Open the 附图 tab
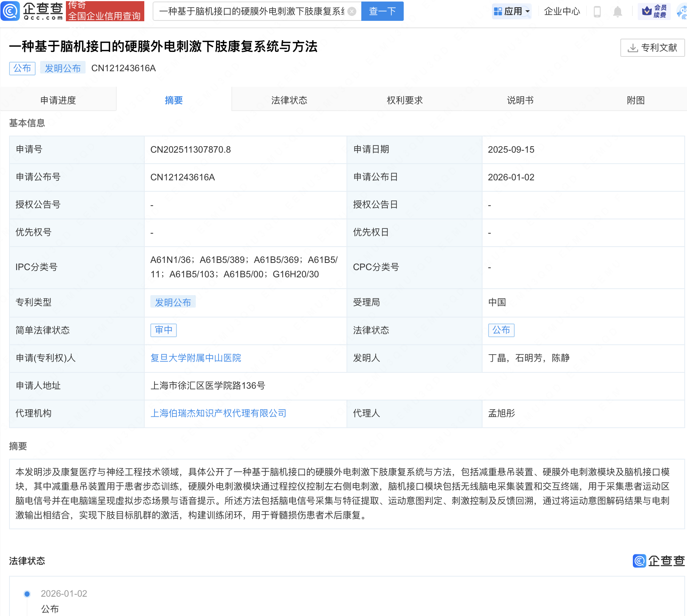 pos(635,100)
